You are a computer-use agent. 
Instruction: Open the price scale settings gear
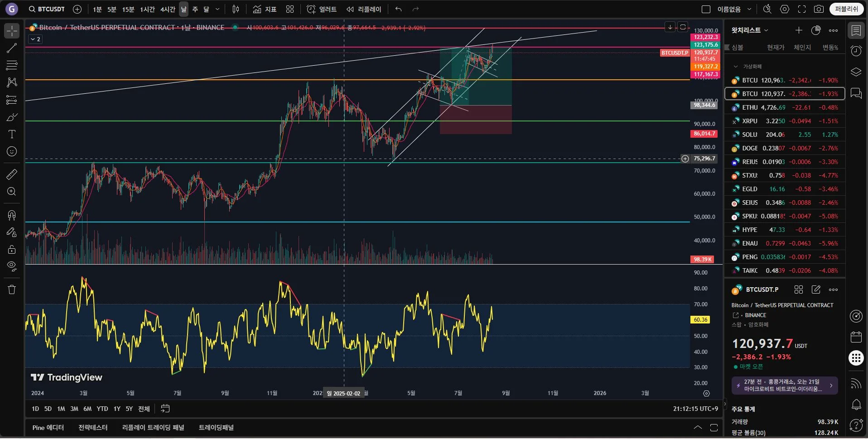click(x=706, y=393)
